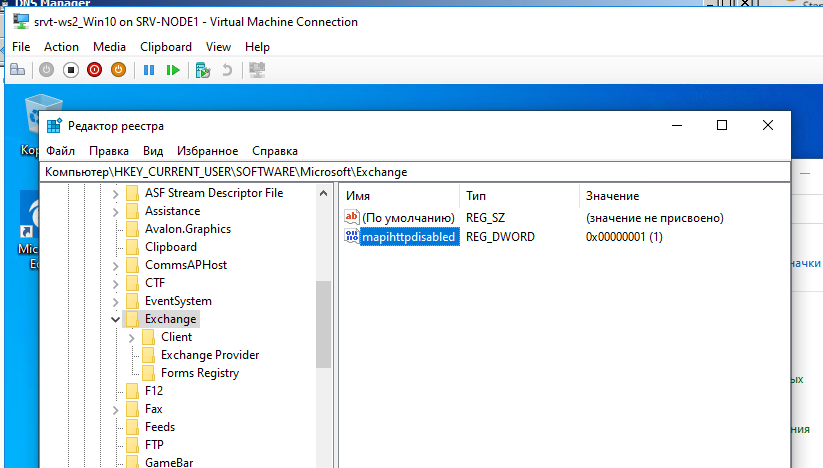
Task: Open the Action menu
Action: (61, 47)
